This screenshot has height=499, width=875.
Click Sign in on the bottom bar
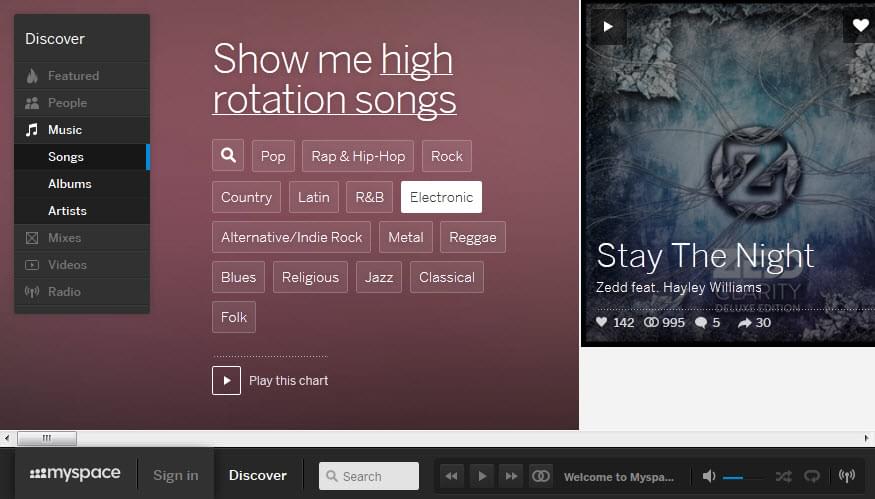pos(176,476)
